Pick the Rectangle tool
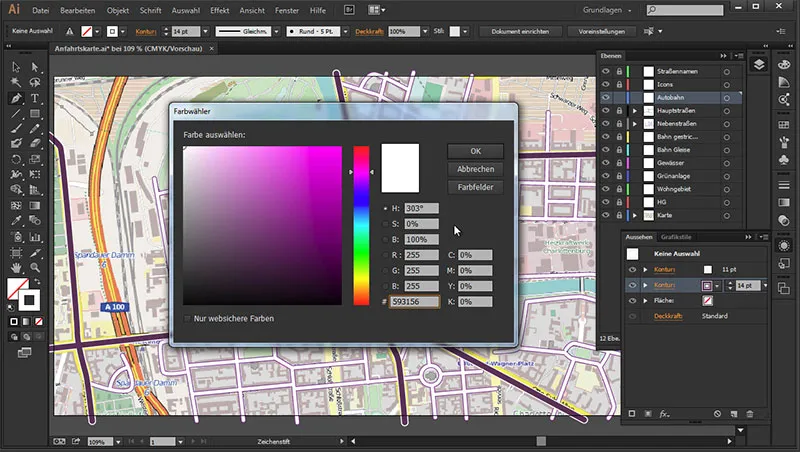The image size is (800, 452). click(x=35, y=113)
